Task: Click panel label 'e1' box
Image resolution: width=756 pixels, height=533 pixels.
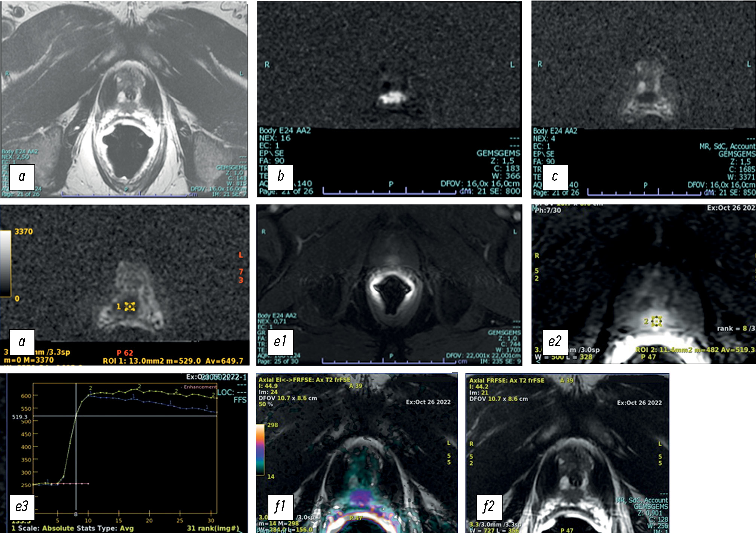Action: click(x=280, y=342)
